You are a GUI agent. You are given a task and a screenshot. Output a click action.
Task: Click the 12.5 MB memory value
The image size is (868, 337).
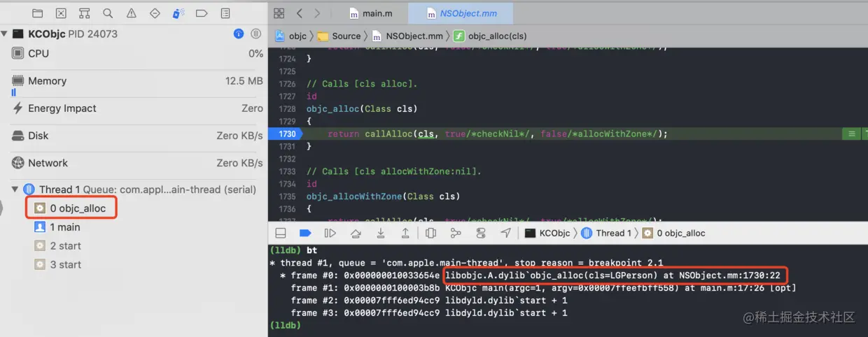click(244, 81)
